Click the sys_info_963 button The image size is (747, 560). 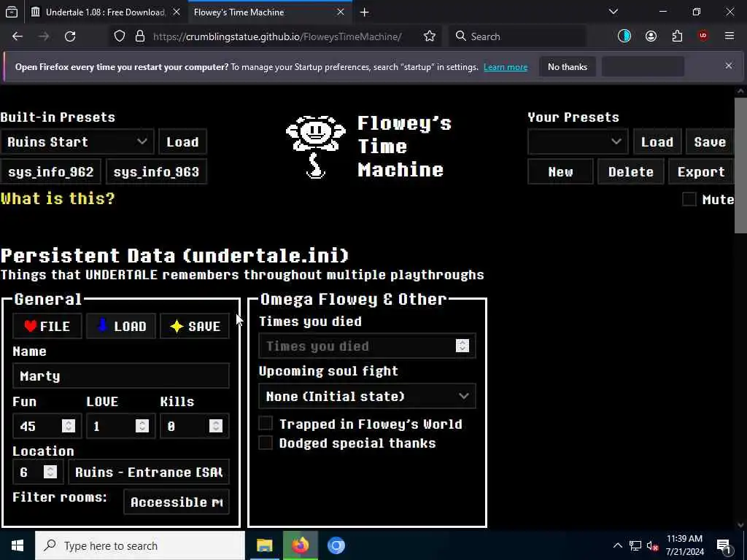coord(156,172)
